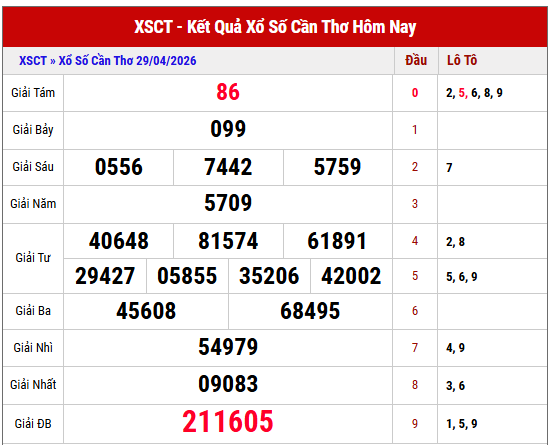
Task: Select the Giải Tư number 29427
Action: click(105, 276)
